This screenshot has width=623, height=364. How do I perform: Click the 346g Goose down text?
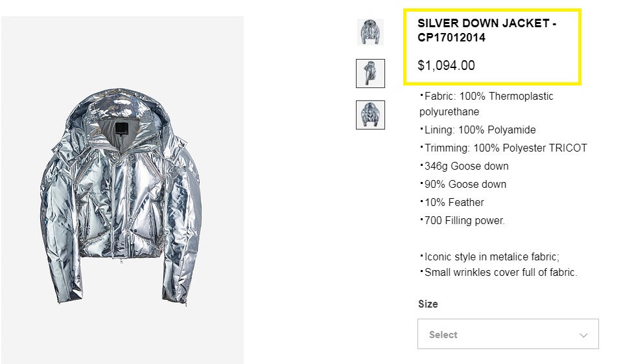click(464, 166)
